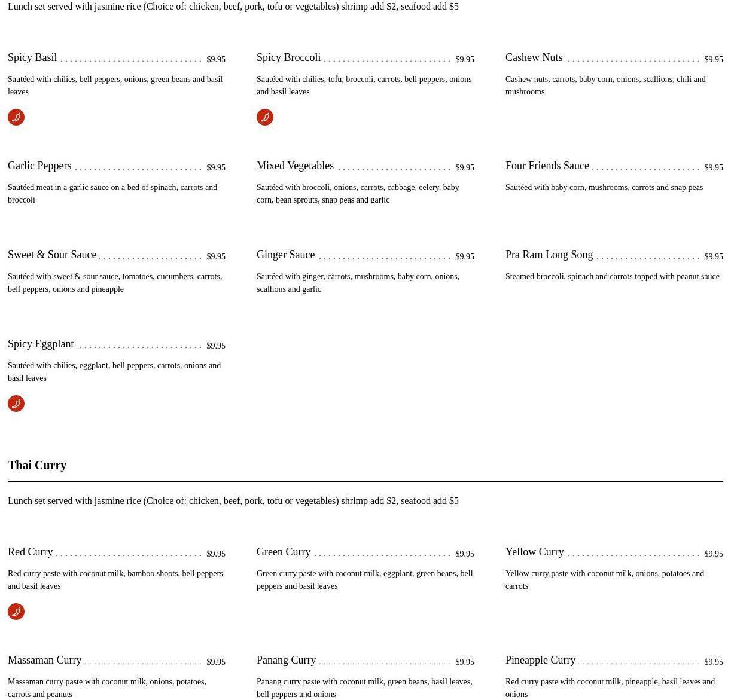Select the Massaman Curry item title

pyautogui.click(x=44, y=660)
